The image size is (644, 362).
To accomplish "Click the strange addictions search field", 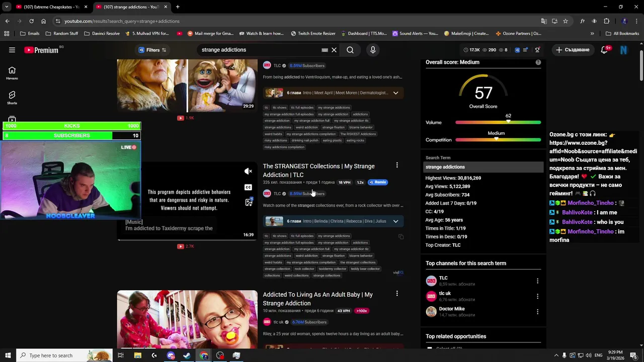I will click(259, 50).
